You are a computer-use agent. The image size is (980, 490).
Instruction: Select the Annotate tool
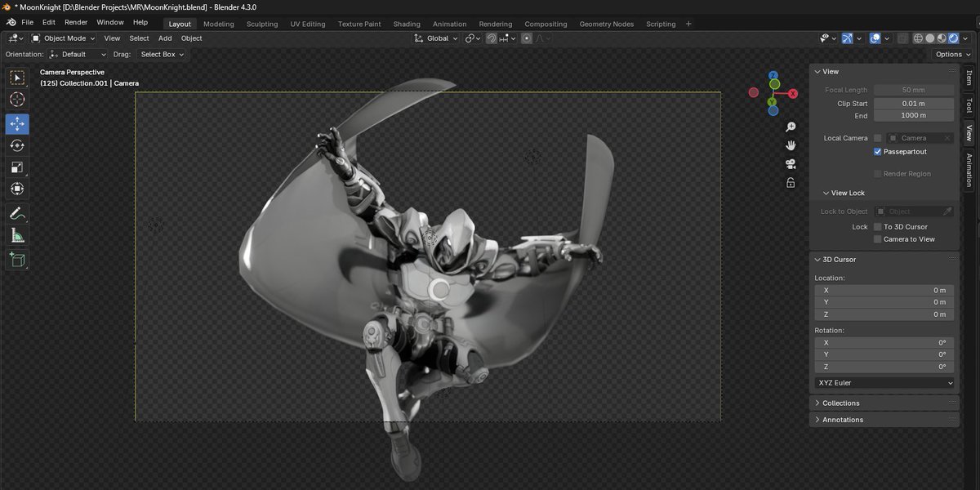point(17,213)
